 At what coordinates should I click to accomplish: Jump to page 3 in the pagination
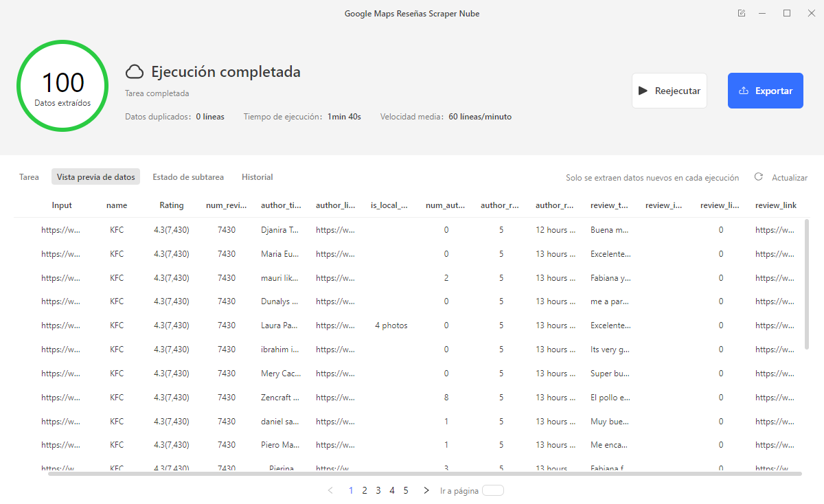378,490
